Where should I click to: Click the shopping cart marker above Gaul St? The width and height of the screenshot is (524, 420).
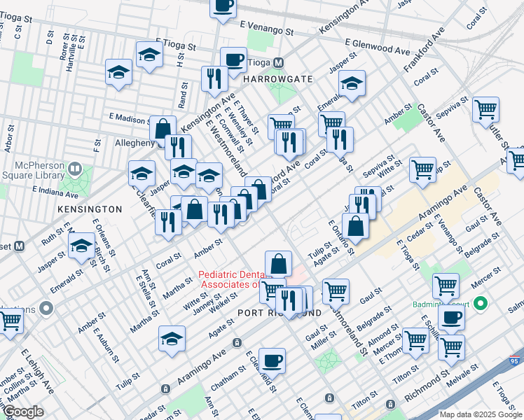pos(336,293)
